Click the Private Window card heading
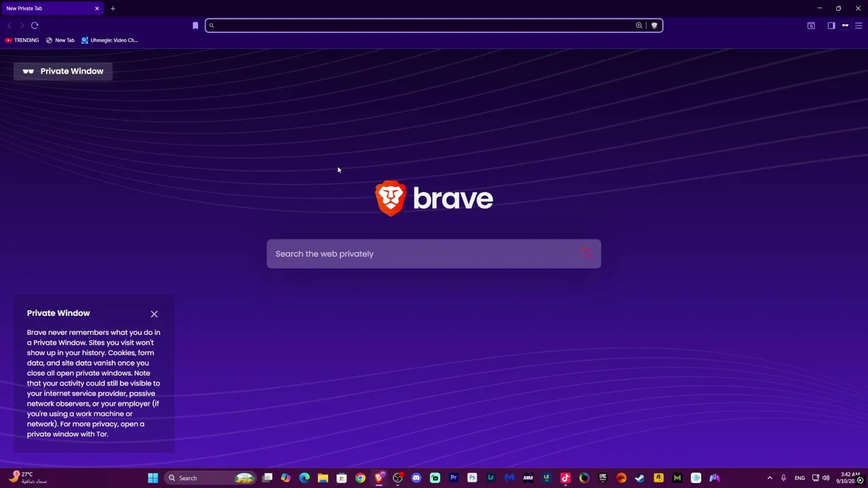The image size is (868, 488). 58,313
